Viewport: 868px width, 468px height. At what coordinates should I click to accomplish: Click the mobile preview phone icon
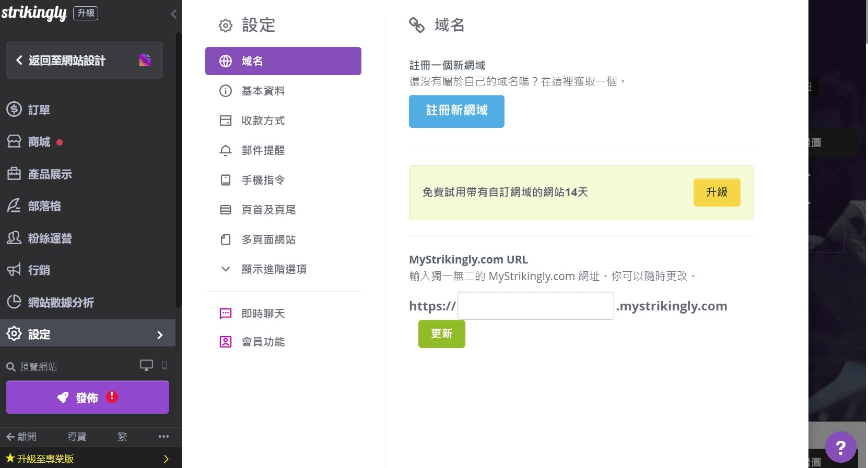pyautogui.click(x=165, y=365)
